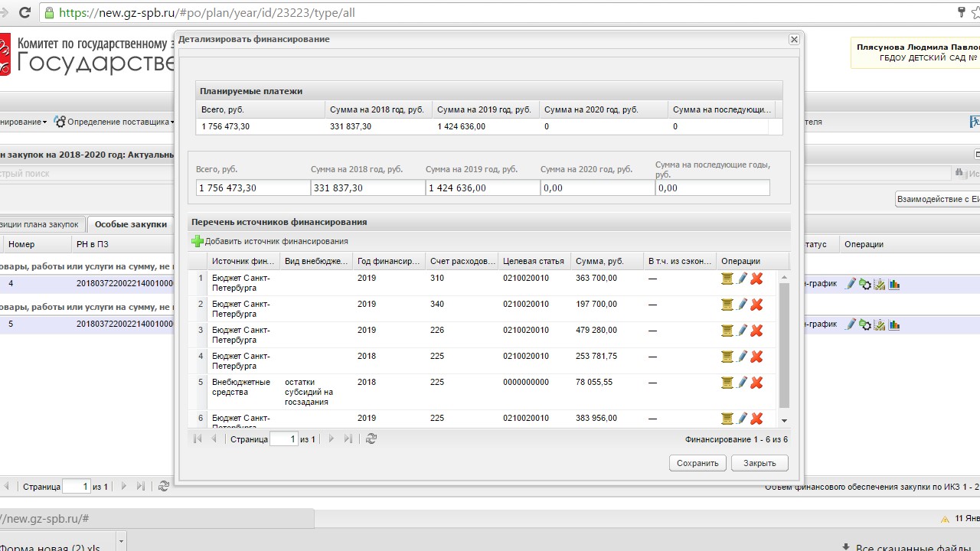
Task: Focus the Всего, руб. input field
Action: 253,187
